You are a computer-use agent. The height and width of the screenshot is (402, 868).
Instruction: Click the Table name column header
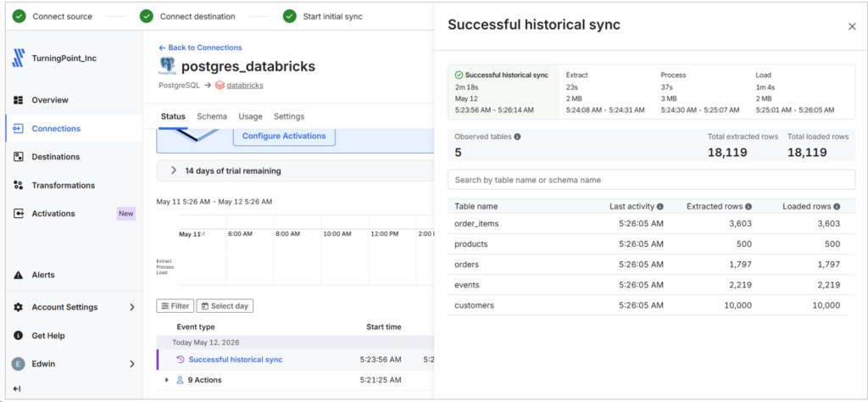point(476,207)
